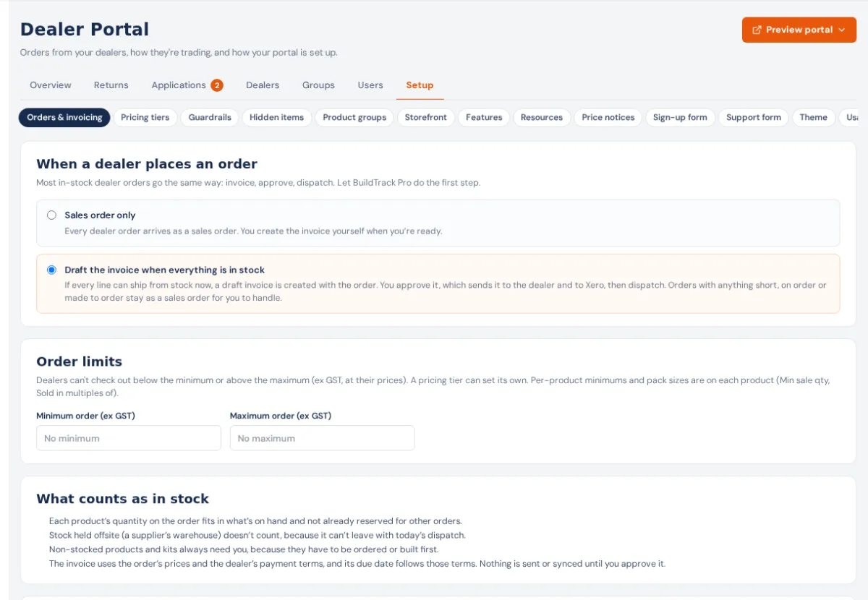Select the Setup tab
Screen dimensions: 868x600
tap(420, 85)
